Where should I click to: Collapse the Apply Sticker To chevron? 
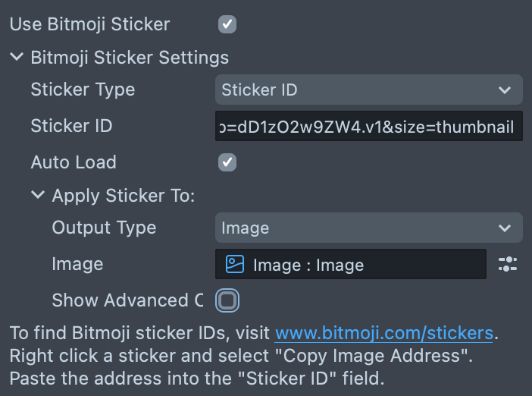[x=38, y=195]
